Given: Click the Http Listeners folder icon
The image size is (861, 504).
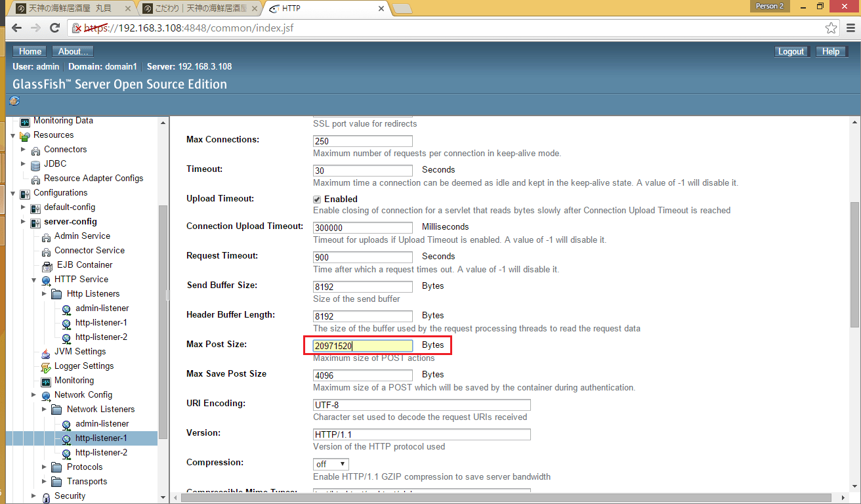Looking at the screenshot, I should click(56, 294).
